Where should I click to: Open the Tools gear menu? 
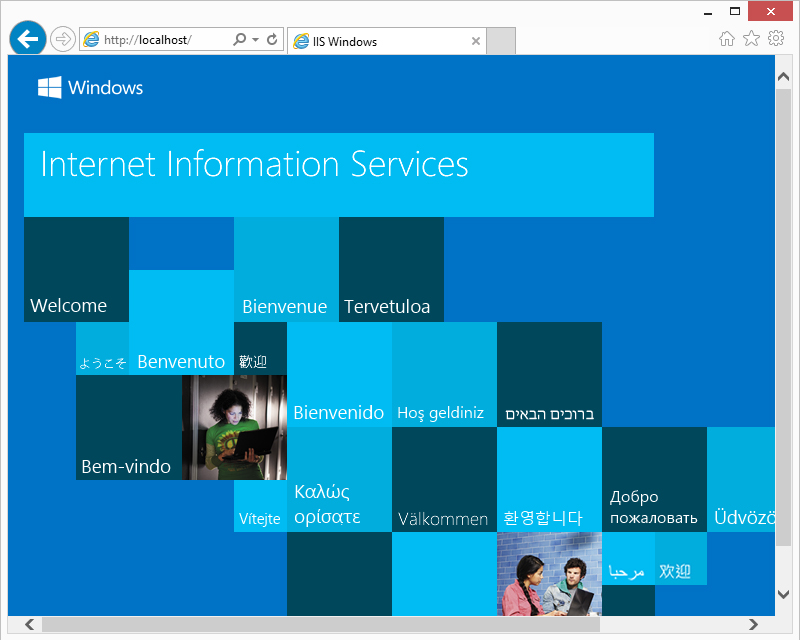click(776, 38)
